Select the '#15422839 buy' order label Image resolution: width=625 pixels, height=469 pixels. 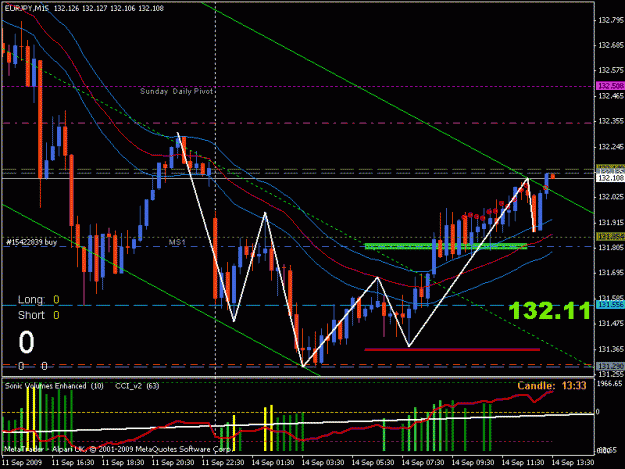click(31, 242)
